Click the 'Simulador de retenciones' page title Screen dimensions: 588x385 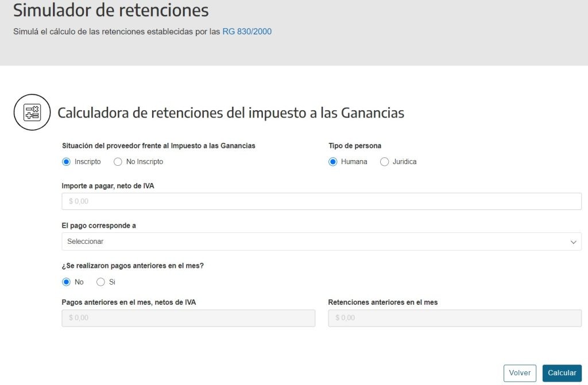tap(111, 10)
